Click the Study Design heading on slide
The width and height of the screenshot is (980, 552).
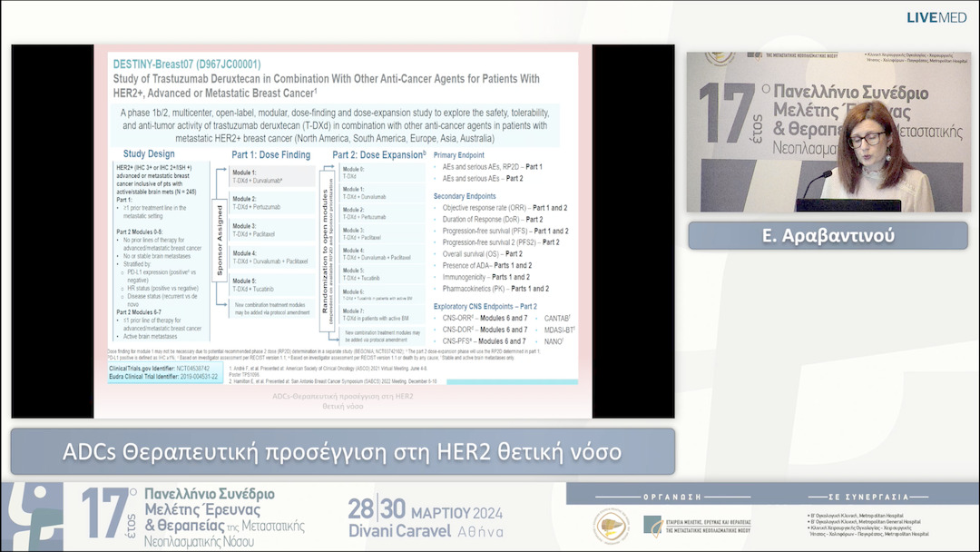(149, 153)
